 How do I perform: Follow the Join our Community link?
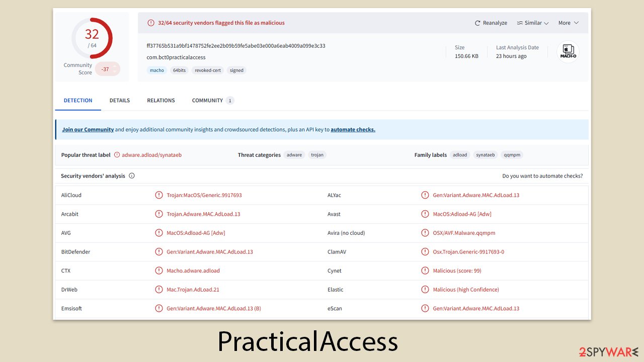click(88, 129)
